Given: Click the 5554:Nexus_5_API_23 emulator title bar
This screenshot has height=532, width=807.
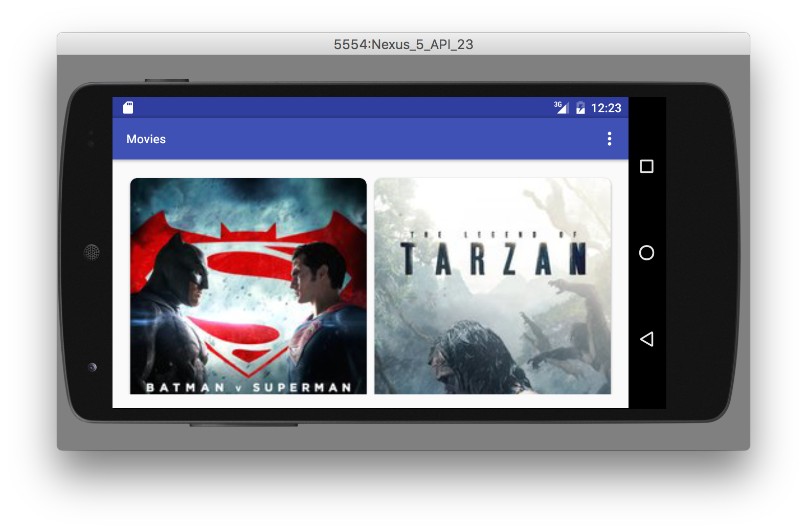Looking at the screenshot, I should [x=403, y=44].
